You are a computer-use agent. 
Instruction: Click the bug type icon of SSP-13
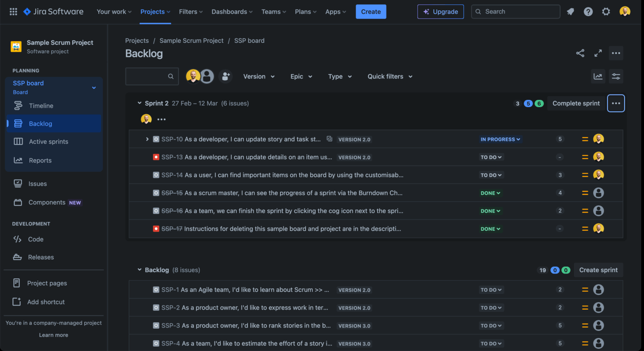[156, 157]
